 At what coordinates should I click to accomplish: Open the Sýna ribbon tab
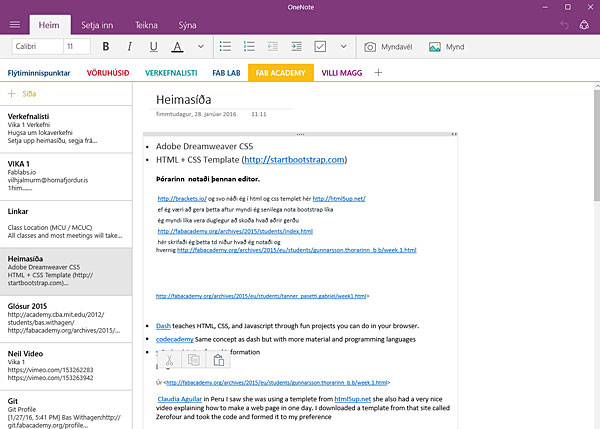[187, 25]
